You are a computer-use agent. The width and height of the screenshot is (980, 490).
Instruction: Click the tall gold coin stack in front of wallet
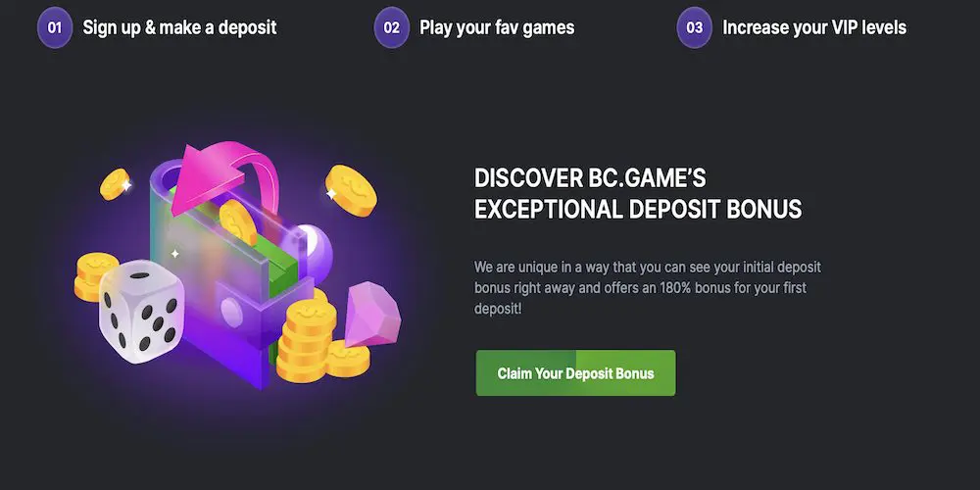click(304, 338)
